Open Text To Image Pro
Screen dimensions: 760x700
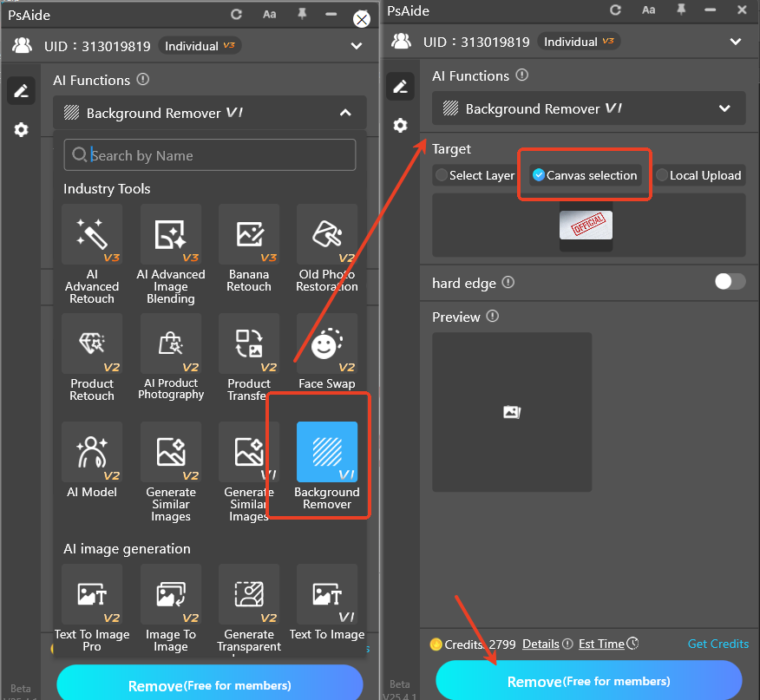pos(92,594)
